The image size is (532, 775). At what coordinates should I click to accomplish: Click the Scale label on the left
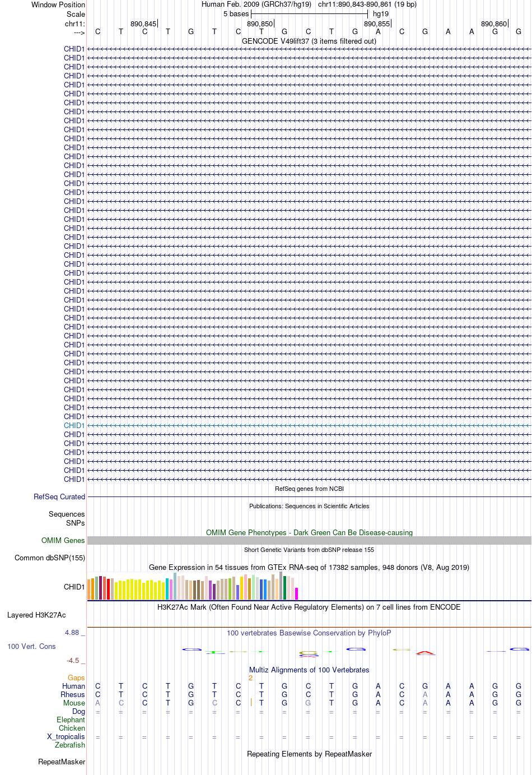[76, 14]
